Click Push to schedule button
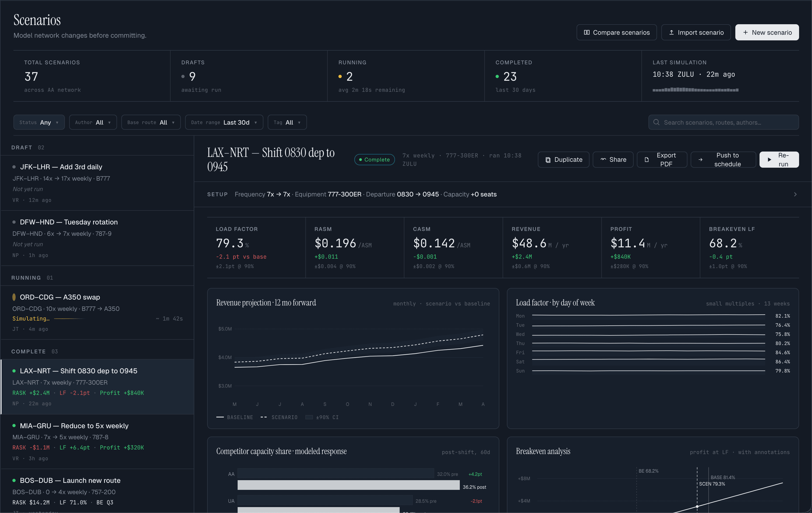Screen dimensions: 812x513 coord(723,160)
